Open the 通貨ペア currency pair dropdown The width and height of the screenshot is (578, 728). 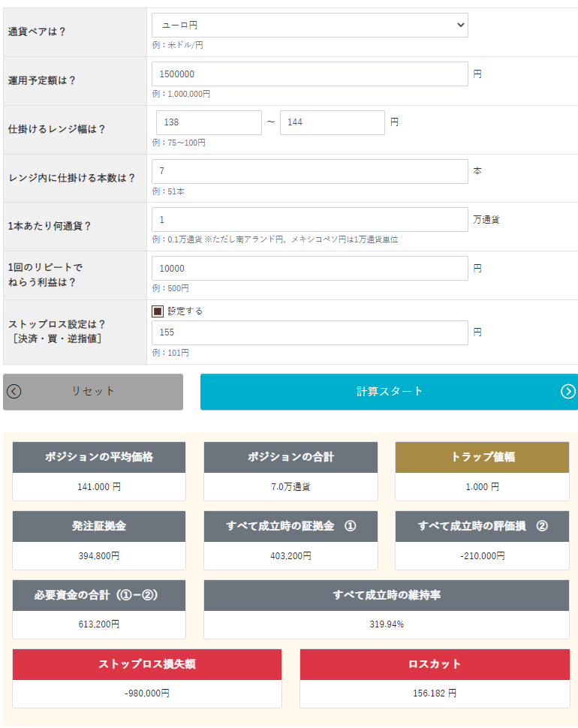[x=310, y=25]
